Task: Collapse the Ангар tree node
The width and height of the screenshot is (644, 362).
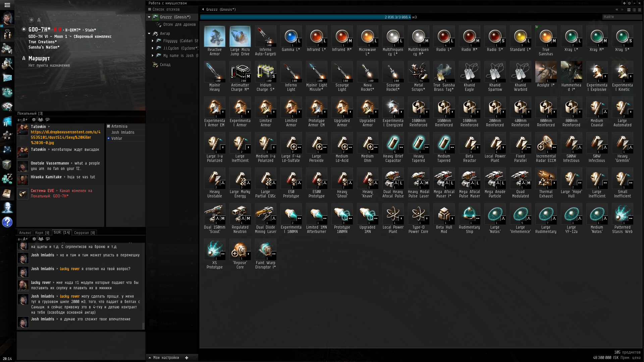Action: pos(149,34)
